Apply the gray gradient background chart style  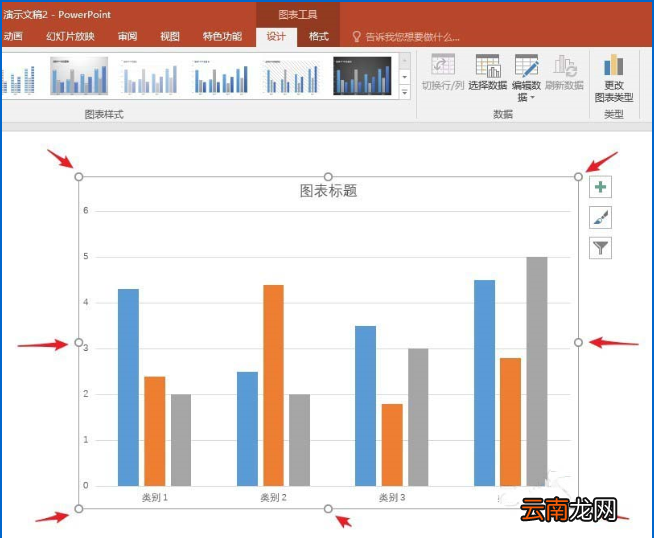79,76
